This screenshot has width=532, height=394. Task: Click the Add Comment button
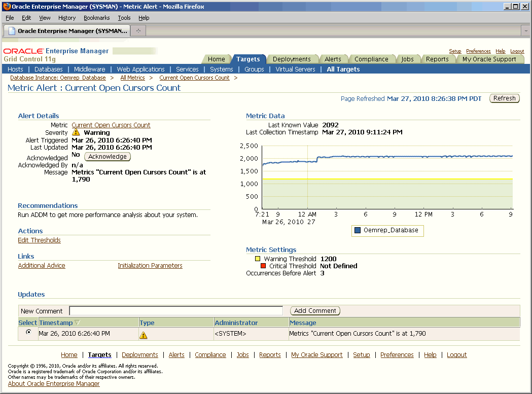tap(315, 310)
